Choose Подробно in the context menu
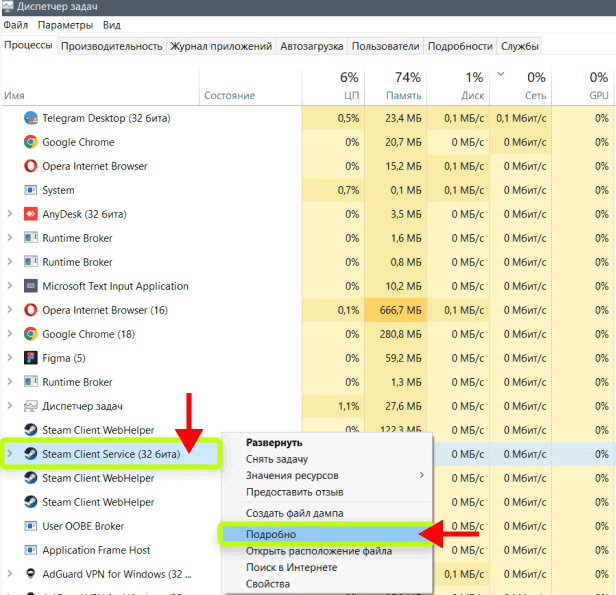Screen dimensions: 616x595 click(327, 534)
